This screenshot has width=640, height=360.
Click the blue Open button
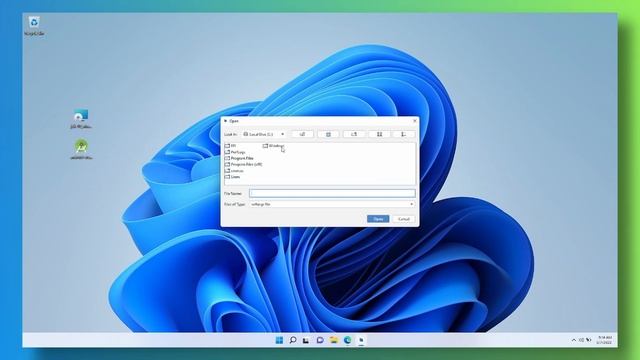(x=378, y=219)
